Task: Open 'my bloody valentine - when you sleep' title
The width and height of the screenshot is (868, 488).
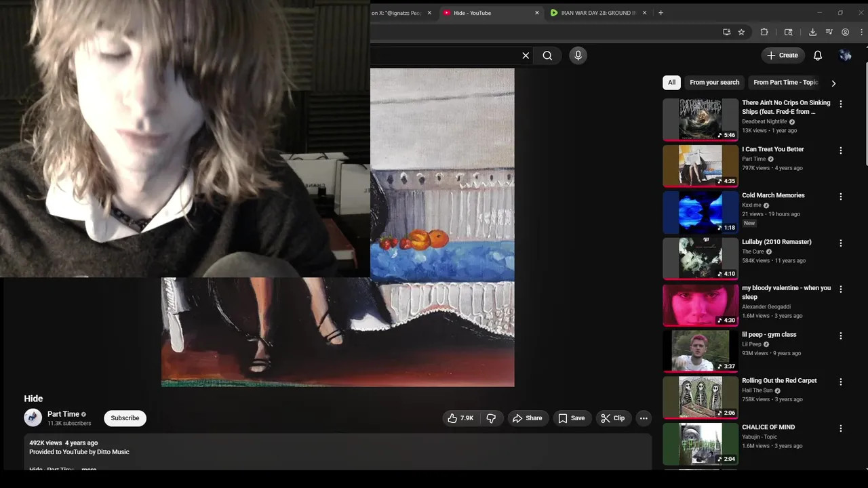Action: (786, 292)
